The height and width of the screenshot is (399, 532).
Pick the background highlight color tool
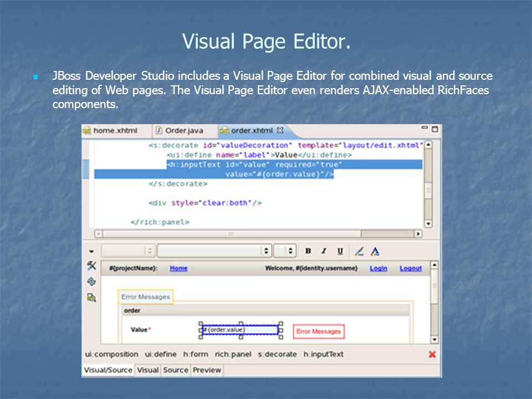[359, 252]
